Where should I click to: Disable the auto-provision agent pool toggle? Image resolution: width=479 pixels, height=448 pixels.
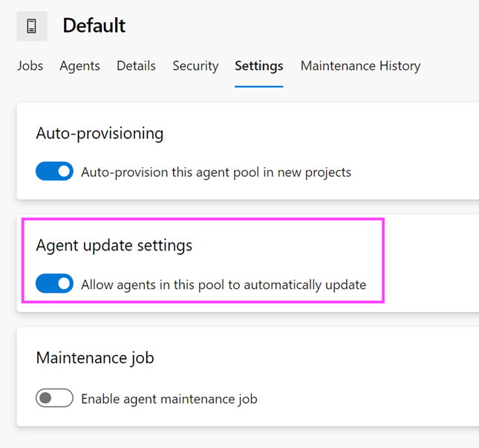(x=54, y=172)
